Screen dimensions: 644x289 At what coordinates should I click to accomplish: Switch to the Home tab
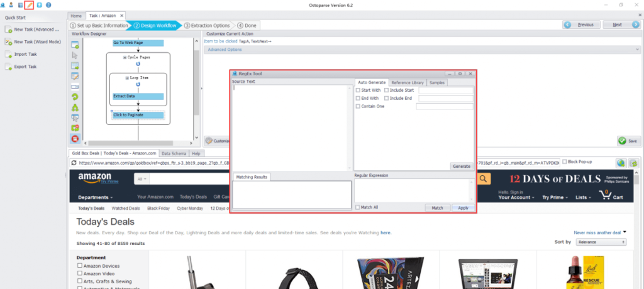pyautogui.click(x=76, y=16)
